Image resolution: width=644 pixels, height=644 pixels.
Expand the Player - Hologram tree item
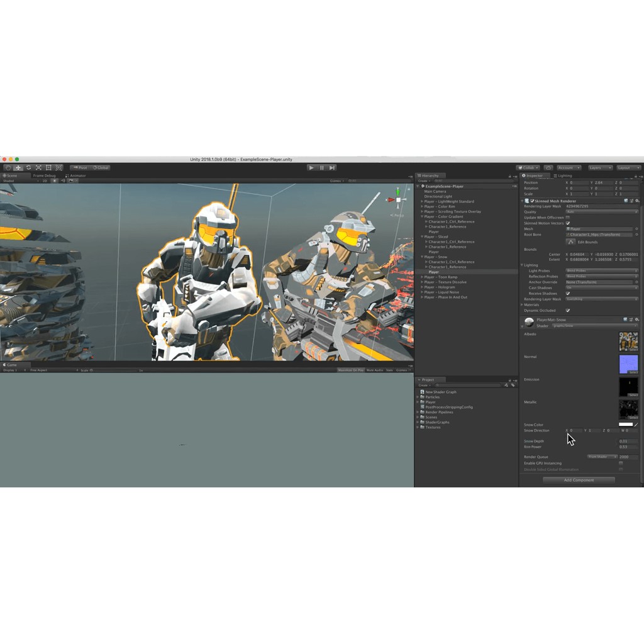pyautogui.click(x=423, y=287)
